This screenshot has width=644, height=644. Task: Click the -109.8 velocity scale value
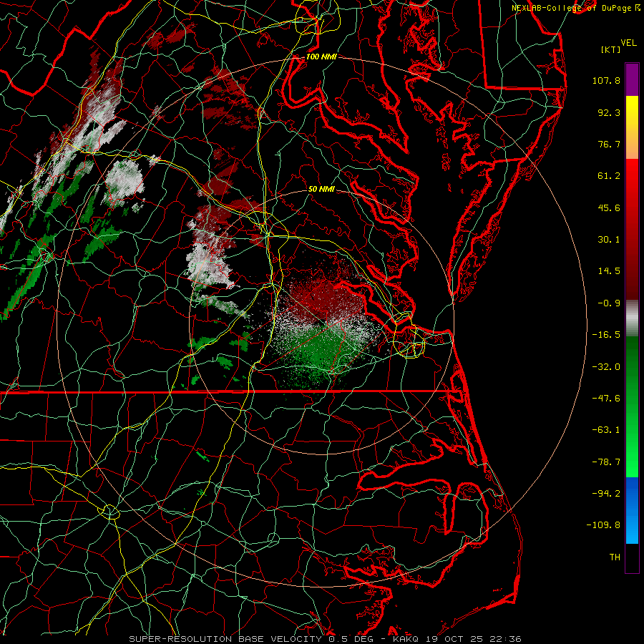[x=603, y=525]
